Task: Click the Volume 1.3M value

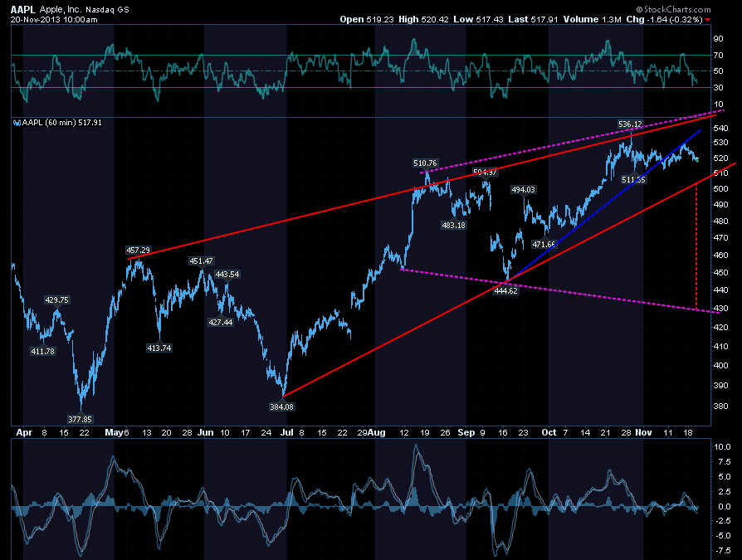Action: click(592, 19)
